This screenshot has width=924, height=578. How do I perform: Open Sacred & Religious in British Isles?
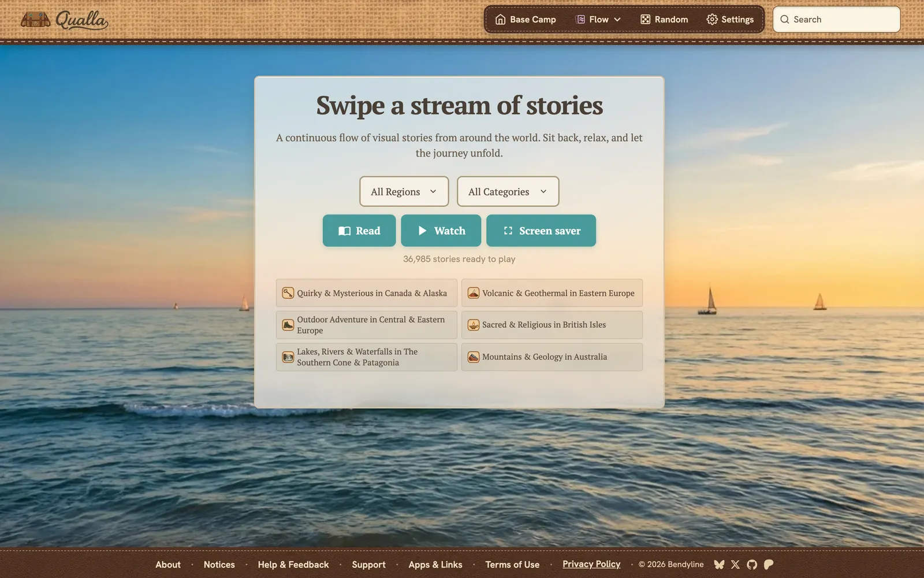point(552,325)
